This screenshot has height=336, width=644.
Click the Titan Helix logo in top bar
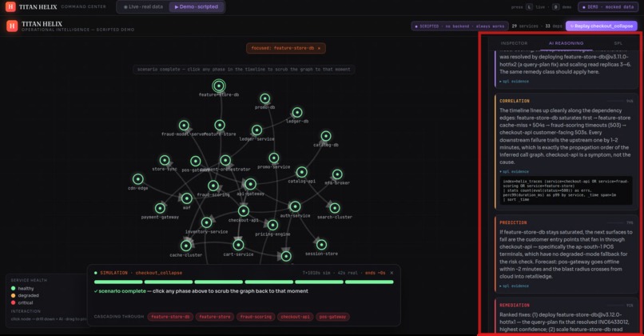coord(10,6)
